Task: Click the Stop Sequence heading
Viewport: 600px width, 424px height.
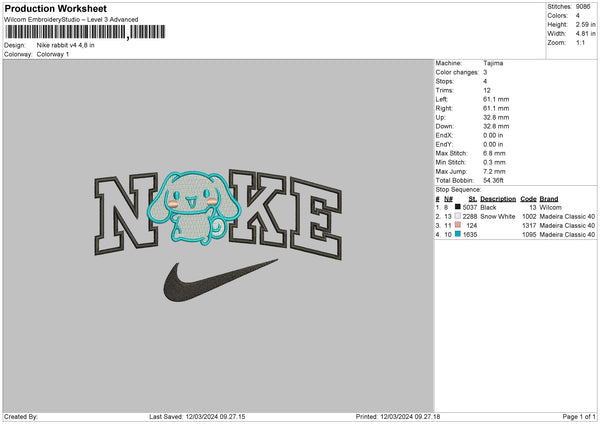Action: pos(458,189)
